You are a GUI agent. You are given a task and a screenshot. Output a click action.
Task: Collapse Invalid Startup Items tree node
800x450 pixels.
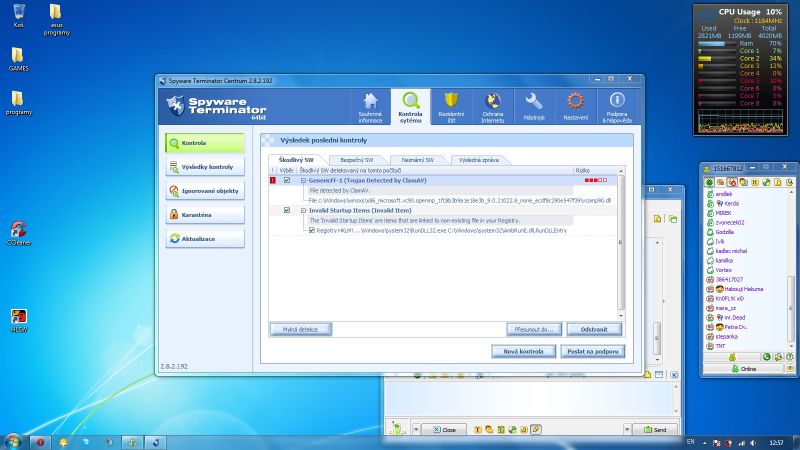point(303,211)
